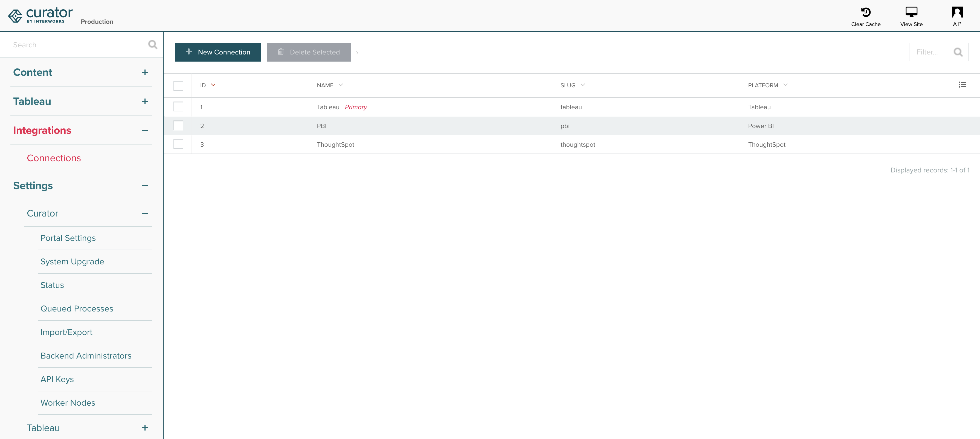
Task: Expand the Content section plus
Action: click(x=145, y=72)
